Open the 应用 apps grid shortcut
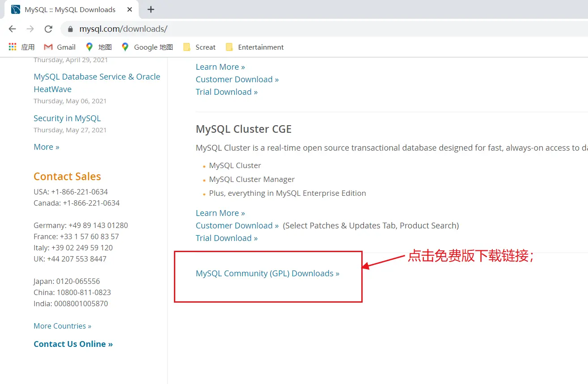This screenshot has height=384, width=588. click(21, 47)
